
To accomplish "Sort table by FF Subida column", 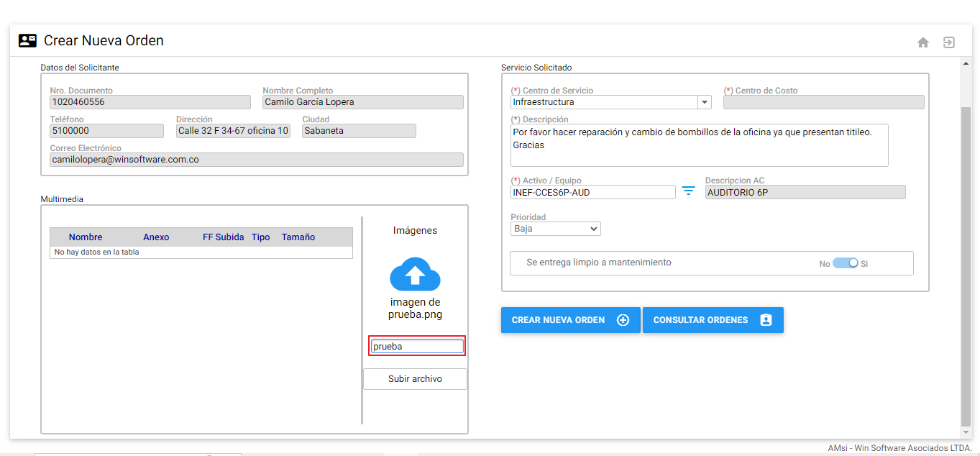I will tap(223, 237).
